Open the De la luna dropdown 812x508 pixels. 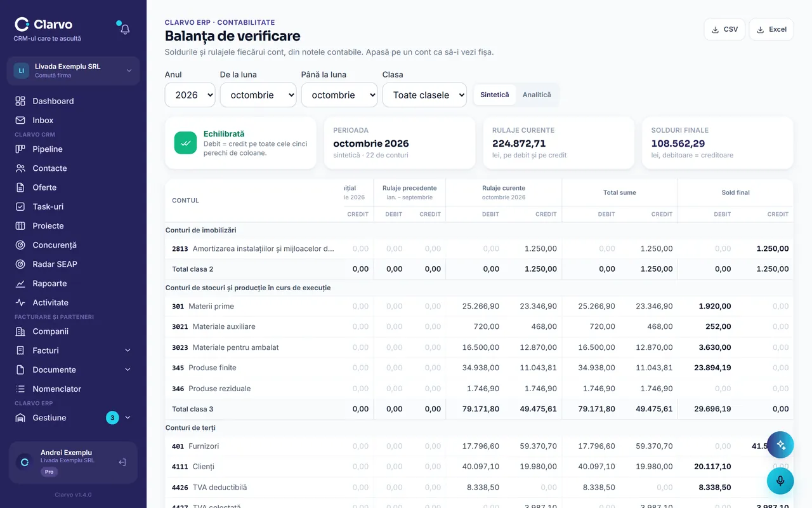(x=258, y=95)
